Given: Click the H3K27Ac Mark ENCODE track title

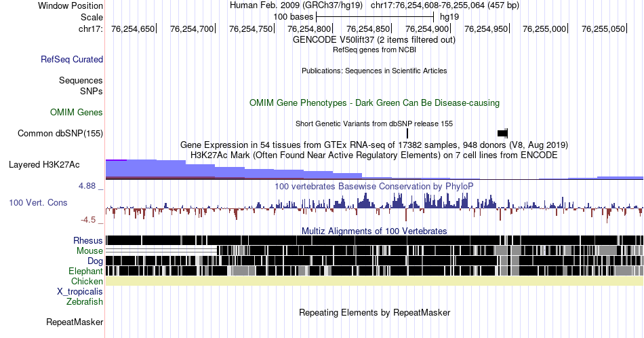Looking at the screenshot, I should click(x=374, y=155).
